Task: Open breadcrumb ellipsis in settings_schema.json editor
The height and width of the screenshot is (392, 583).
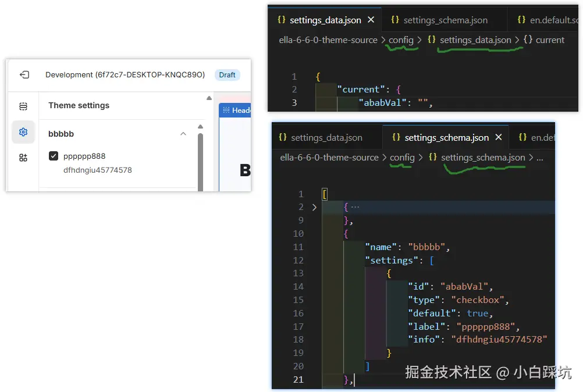Action: click(539, 158)
